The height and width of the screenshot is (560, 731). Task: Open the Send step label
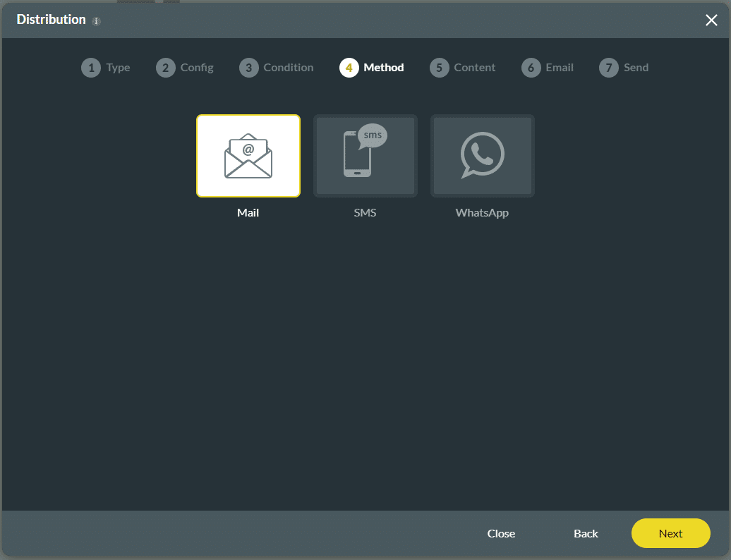tap(636, 68)
